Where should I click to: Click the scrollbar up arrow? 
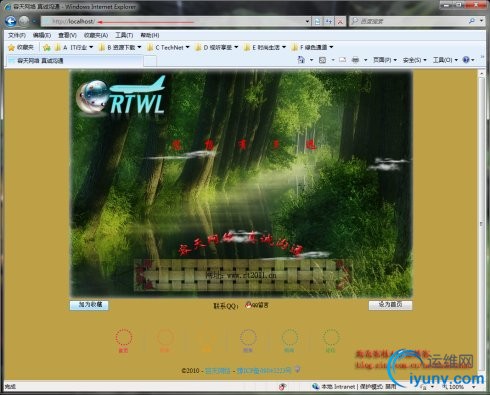[481, 74]
